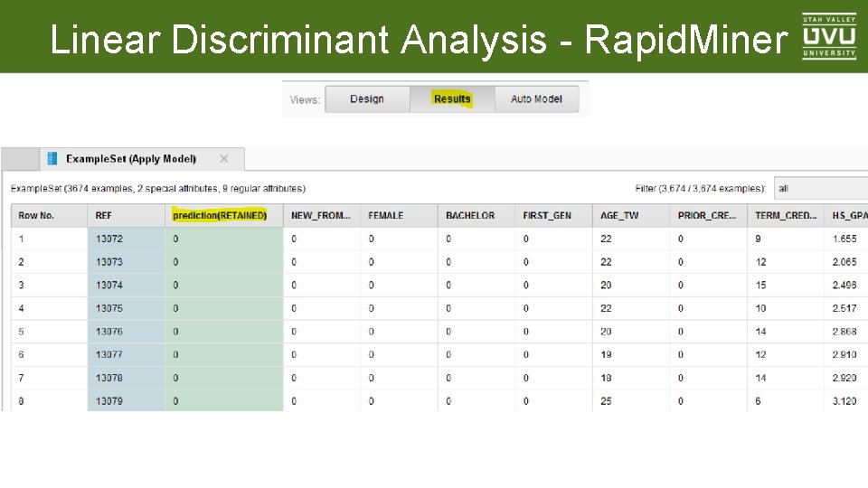Switch to the Design view

click(367, 99)
